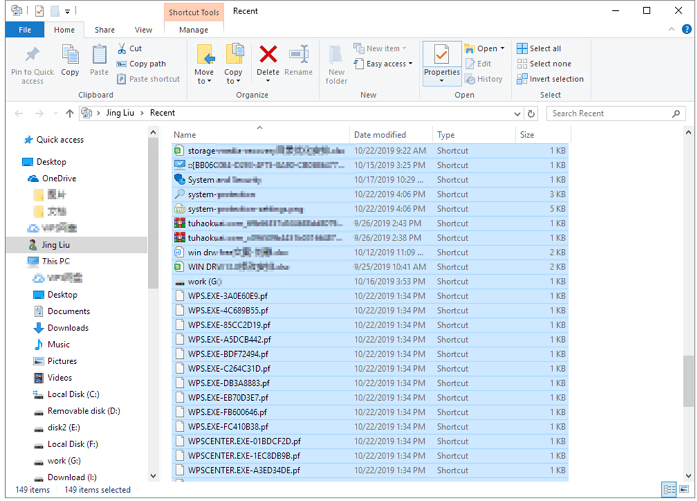Click the Forward navigation arrow
This screenshot has width=697, height=501.
tap(39, 113)
